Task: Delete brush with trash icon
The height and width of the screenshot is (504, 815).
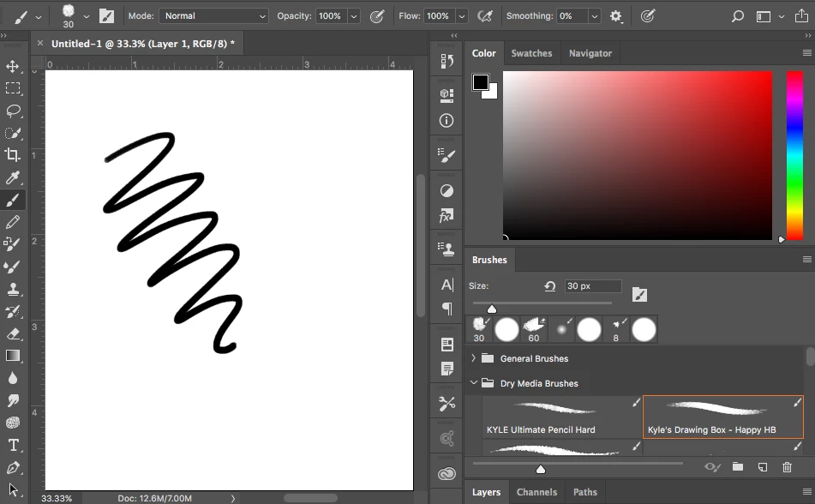Action: [x=787, y=467]
